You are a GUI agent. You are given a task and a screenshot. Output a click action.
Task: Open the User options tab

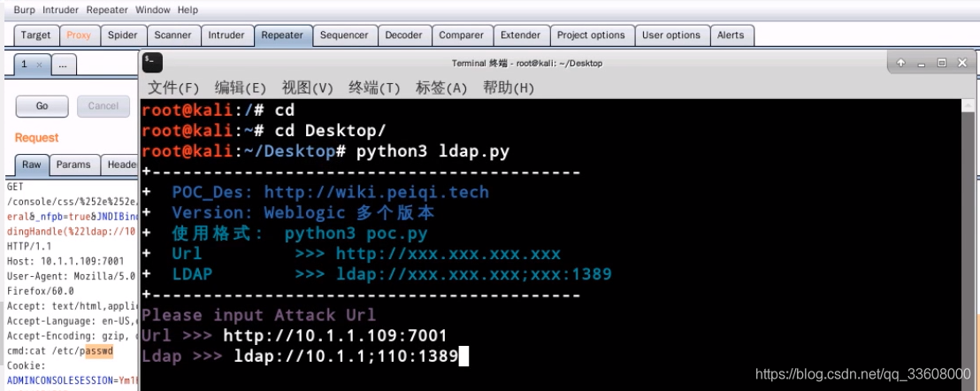[x=671, y=35]
